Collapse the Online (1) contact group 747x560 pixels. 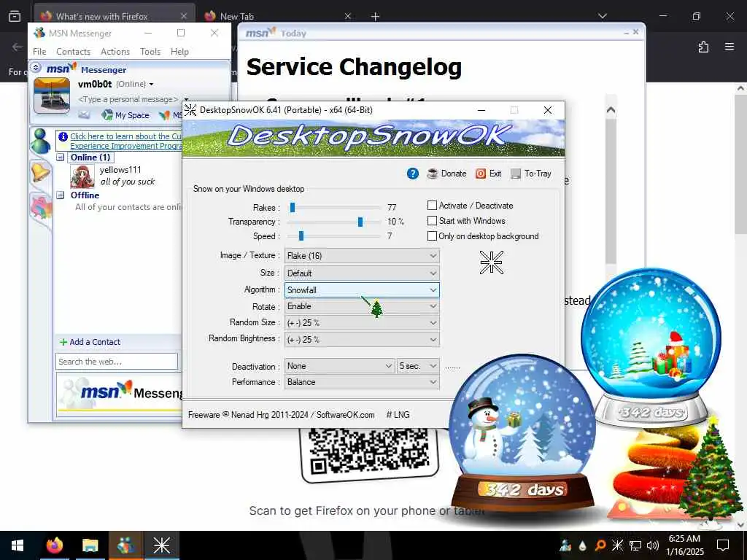tap(61, 157)
